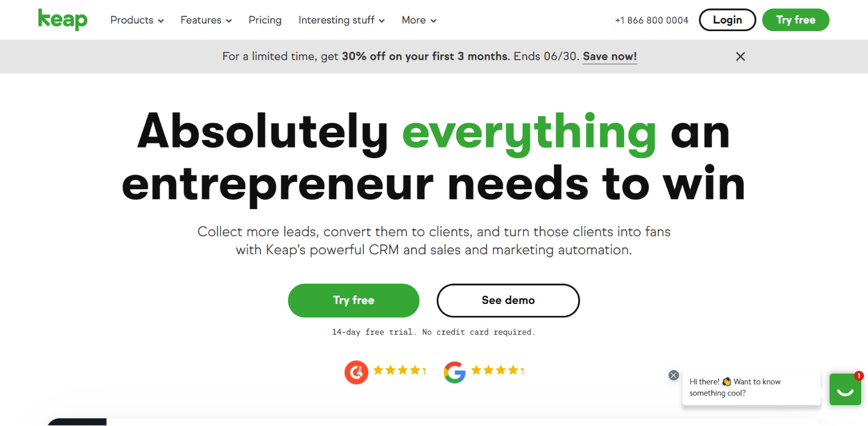Viewport: 868px width, 426px height.
Task: Open the 'Hi there!' chat message bubble
Action: tap(751, 388)
